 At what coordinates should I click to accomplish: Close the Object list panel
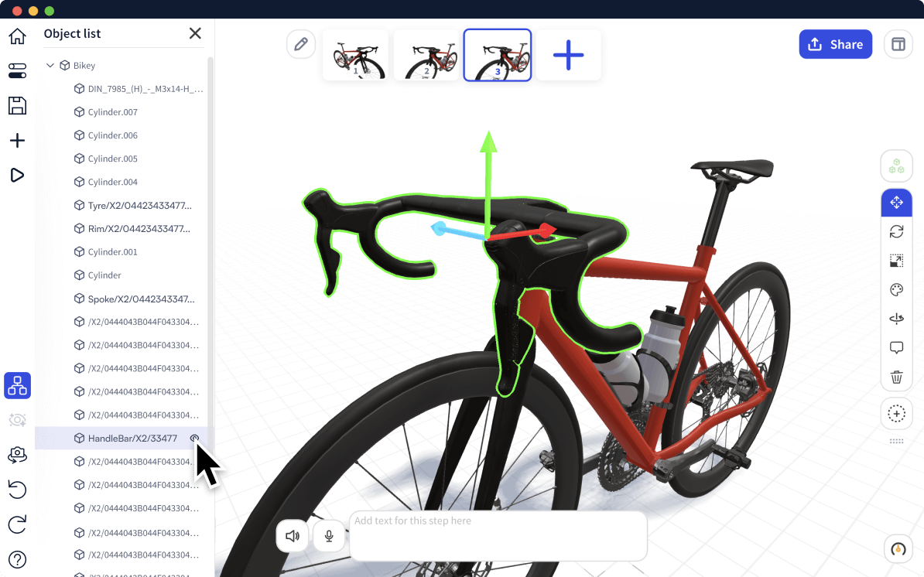tap(195, 33)
